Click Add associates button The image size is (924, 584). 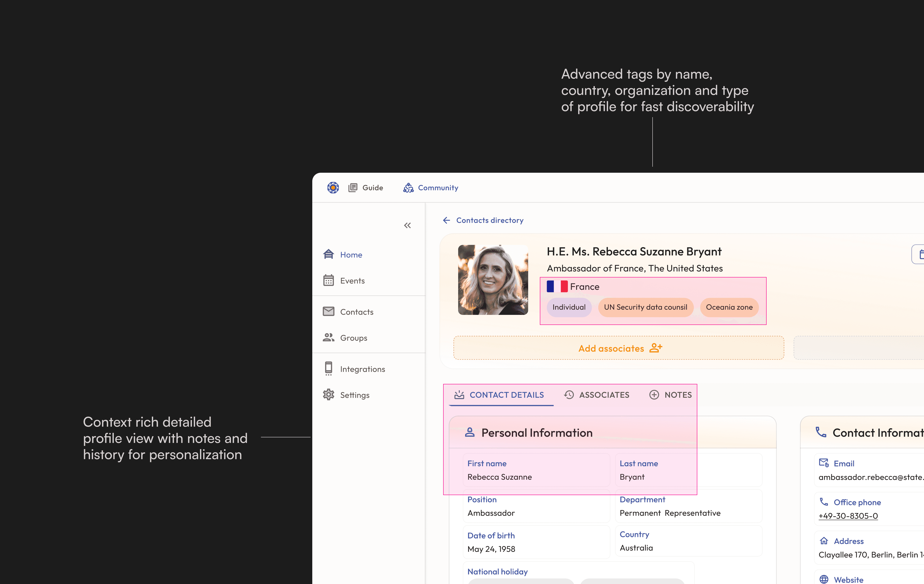[618, 348]
